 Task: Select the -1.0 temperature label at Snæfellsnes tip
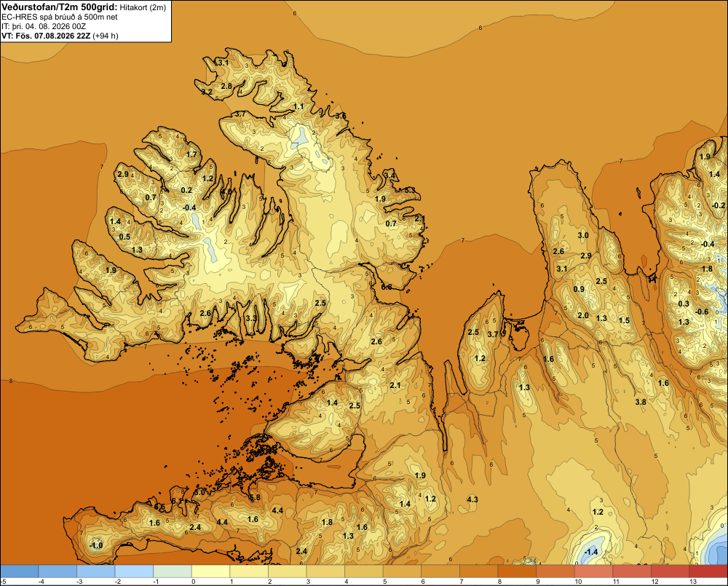click(x=95, y=545)
